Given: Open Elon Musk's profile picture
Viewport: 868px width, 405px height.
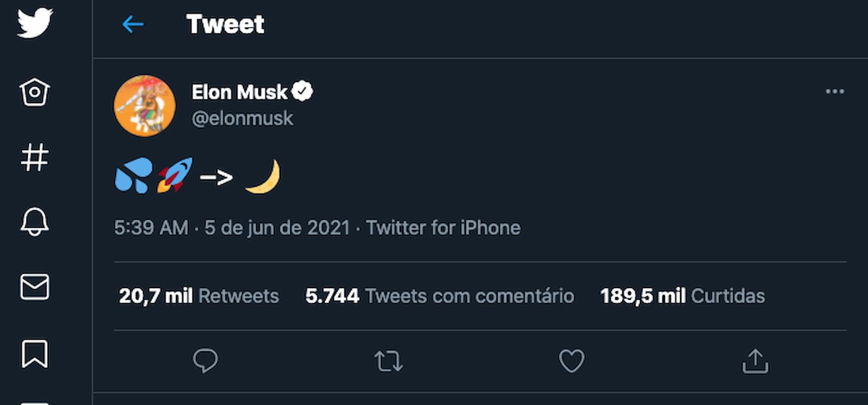Looking at the screenshot, I should click(x=145, y=106).
